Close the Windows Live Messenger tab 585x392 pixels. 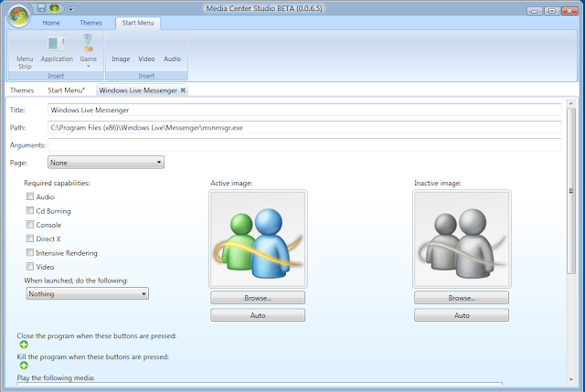click(183, 90)
